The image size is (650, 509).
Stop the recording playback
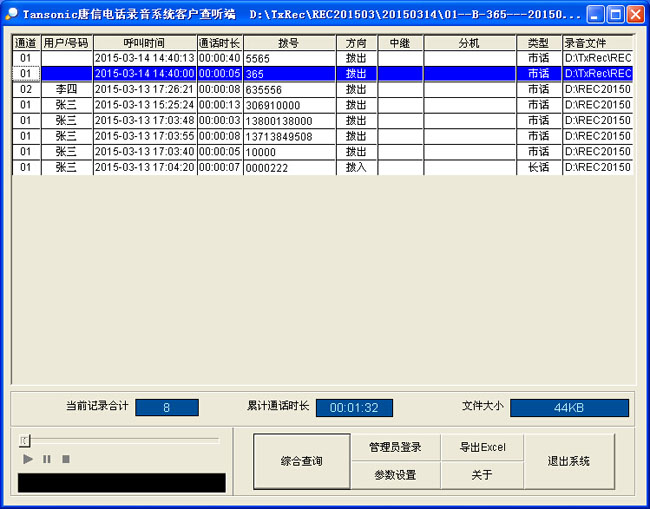66,459
